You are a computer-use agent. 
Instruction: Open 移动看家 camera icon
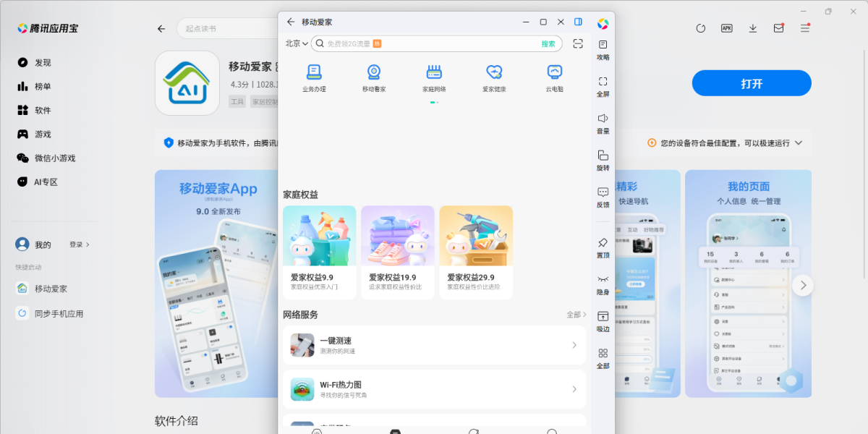click(x=374, y=72)
